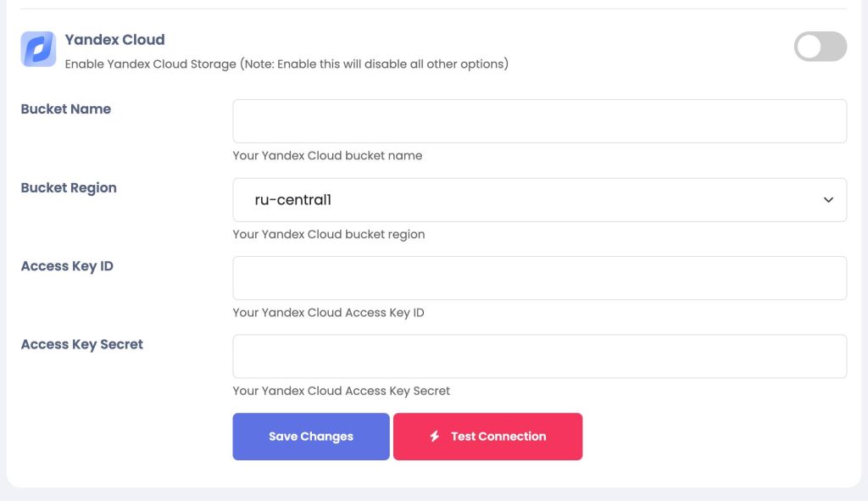Click 'Your Yandex Cloud bucket name' hint
This screenshot has height=501, width=868.
(327, 156)
